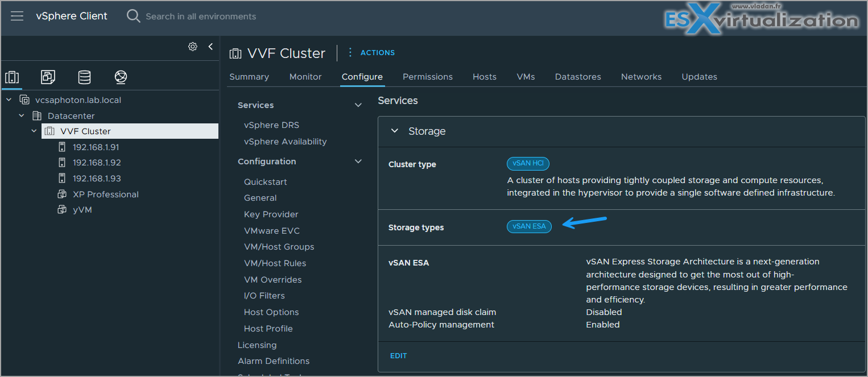Open vSphere DRS settings
The width and height of the screenshot is (868, 377).
(271, 125)
